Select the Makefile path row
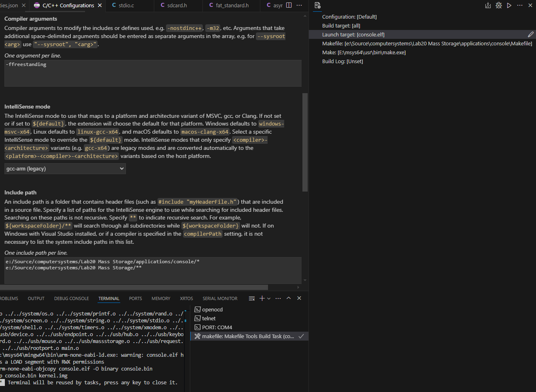 pyautogui.click(x=422, y=43)
